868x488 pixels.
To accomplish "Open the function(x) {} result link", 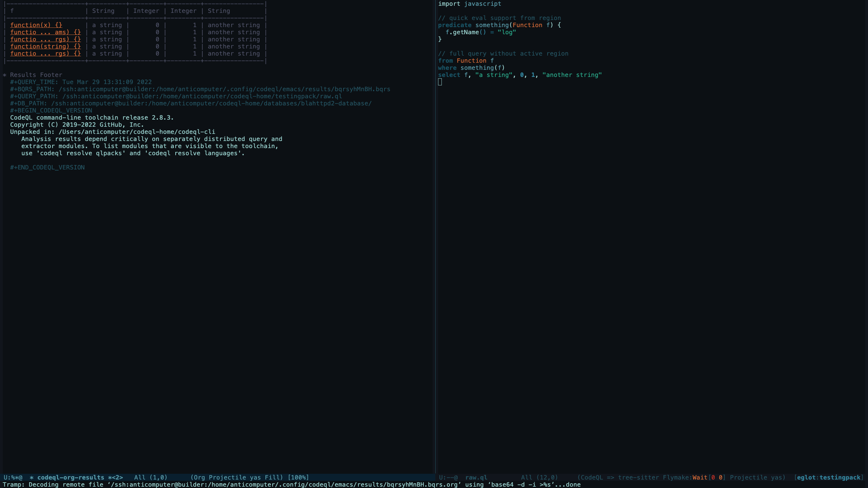I will 36,25.
